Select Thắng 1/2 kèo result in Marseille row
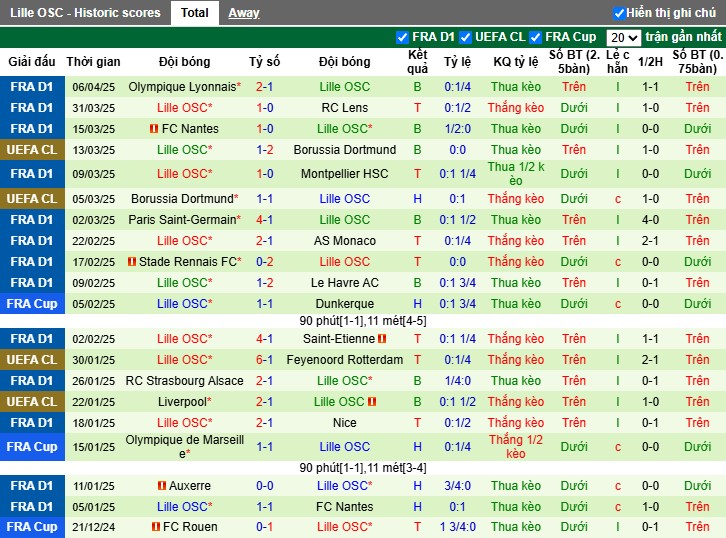The image size is (726, 538). coord(516,446)
